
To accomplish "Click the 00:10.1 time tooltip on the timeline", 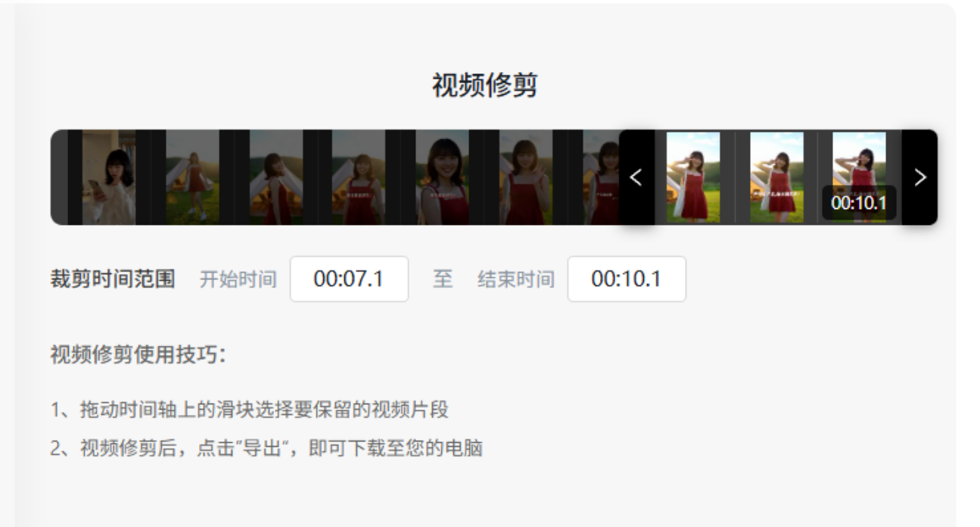I will click(859, 203).
